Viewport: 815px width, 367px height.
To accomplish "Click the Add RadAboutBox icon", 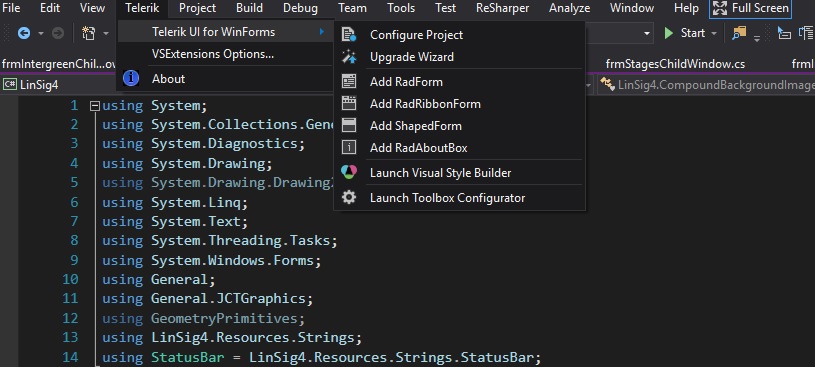I will pos(349,148).
